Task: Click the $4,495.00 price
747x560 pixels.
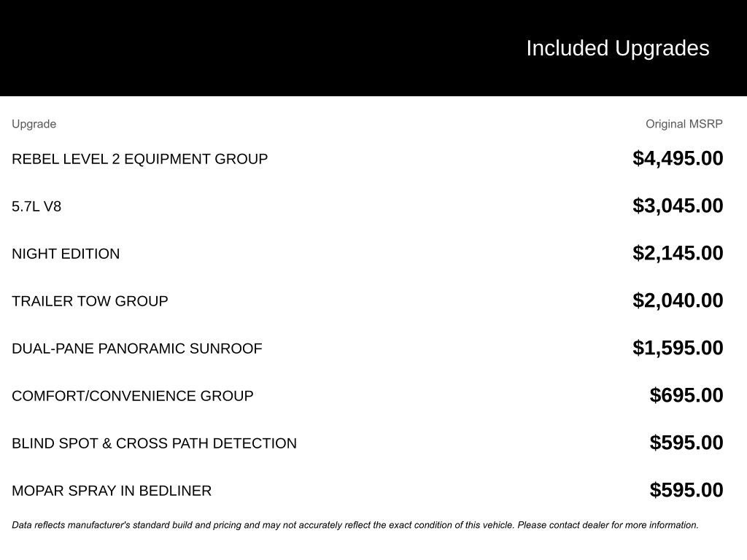Action: coord(678,158)
